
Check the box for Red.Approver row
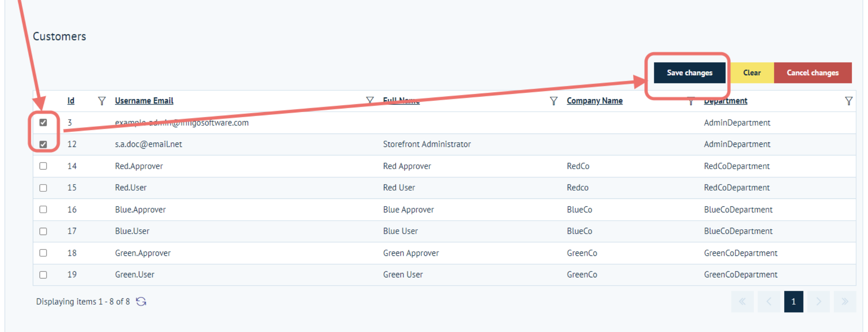coord(43,166)
